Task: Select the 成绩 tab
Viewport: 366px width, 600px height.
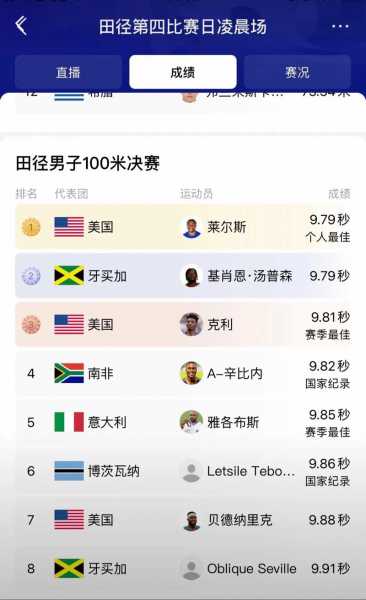Action: coord(183,72)
